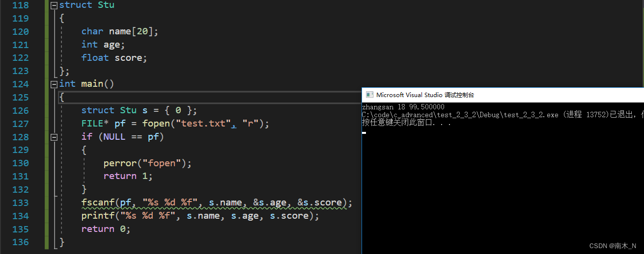Click the NULL == pf condition
This screenshot has width=644, height=254.
tap(131, 137)
